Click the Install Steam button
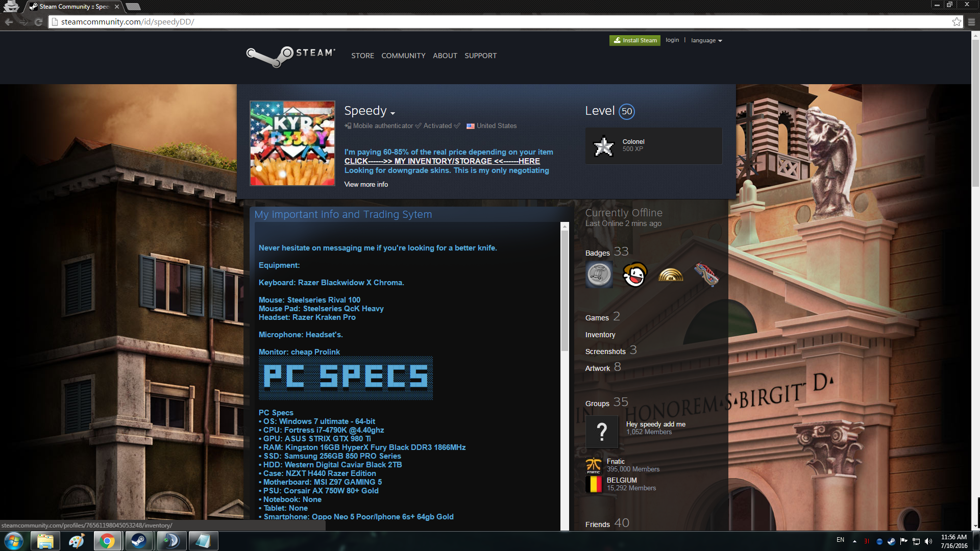 tap(634, 40)
